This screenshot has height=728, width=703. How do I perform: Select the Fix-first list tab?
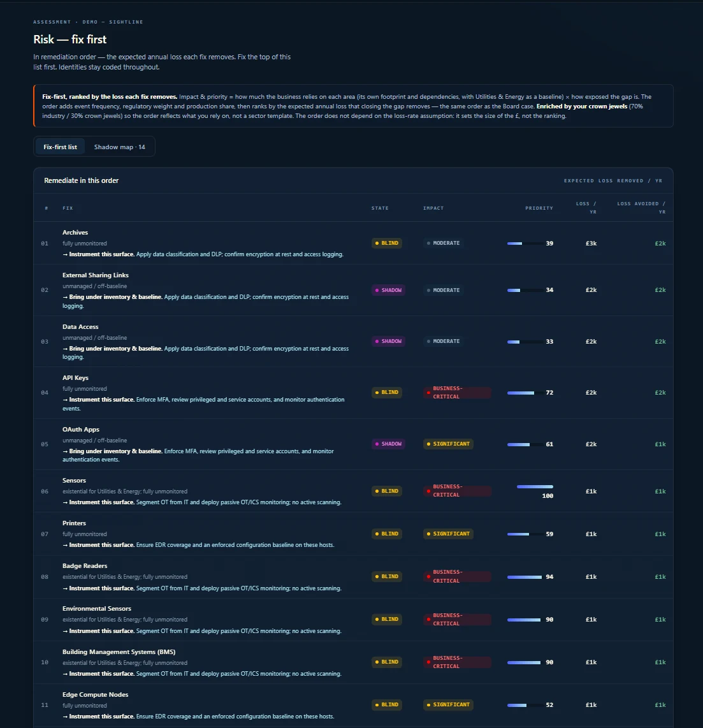click(60, 147)
